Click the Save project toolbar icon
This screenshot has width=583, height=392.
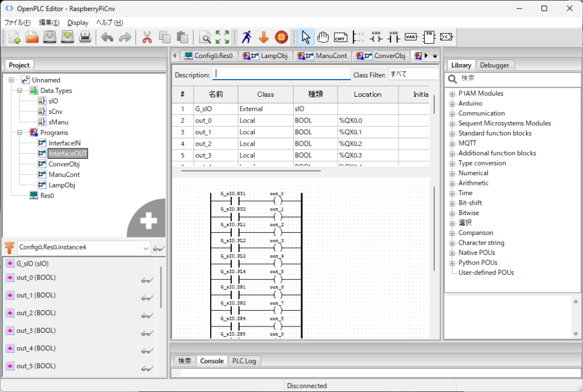point(50,37)
